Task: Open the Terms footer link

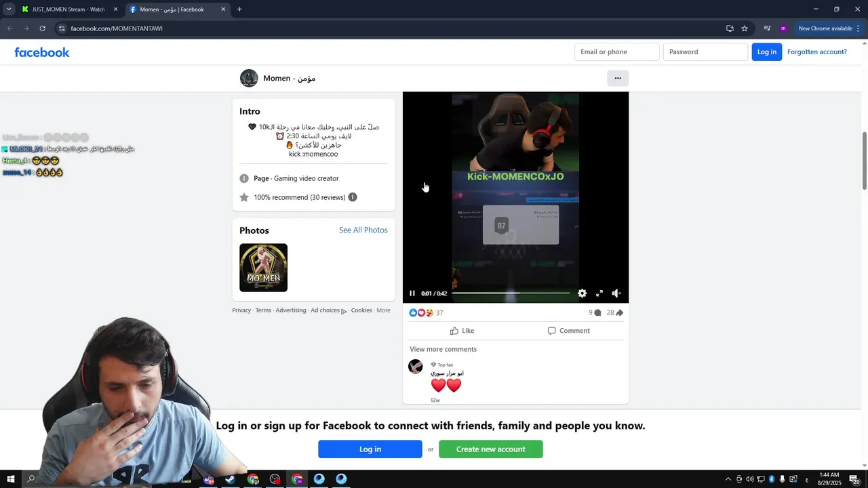Action: click(263, 310)
